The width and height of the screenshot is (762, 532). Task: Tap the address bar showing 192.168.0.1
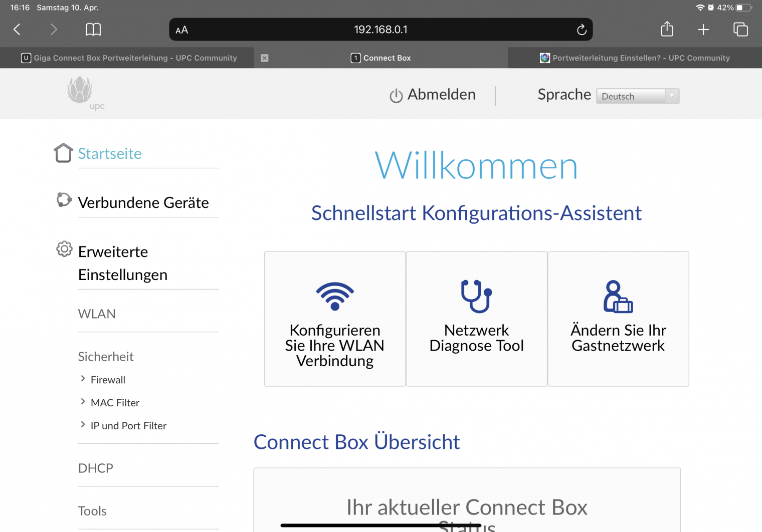coord(380,30)
